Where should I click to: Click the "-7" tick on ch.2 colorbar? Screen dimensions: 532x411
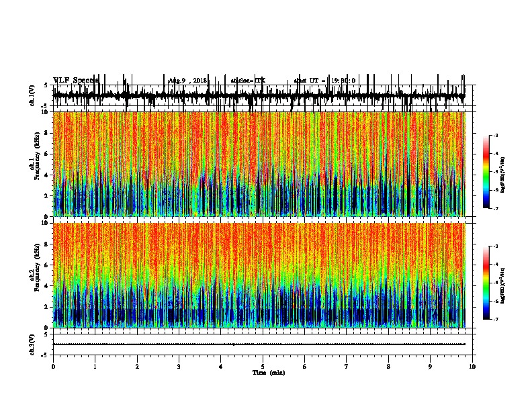[x=495, y=320]
